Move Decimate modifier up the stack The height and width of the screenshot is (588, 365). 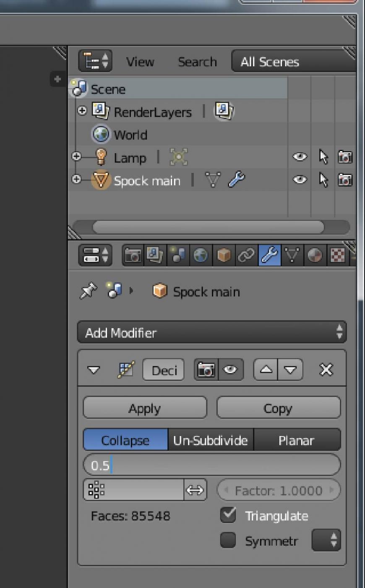266,370
